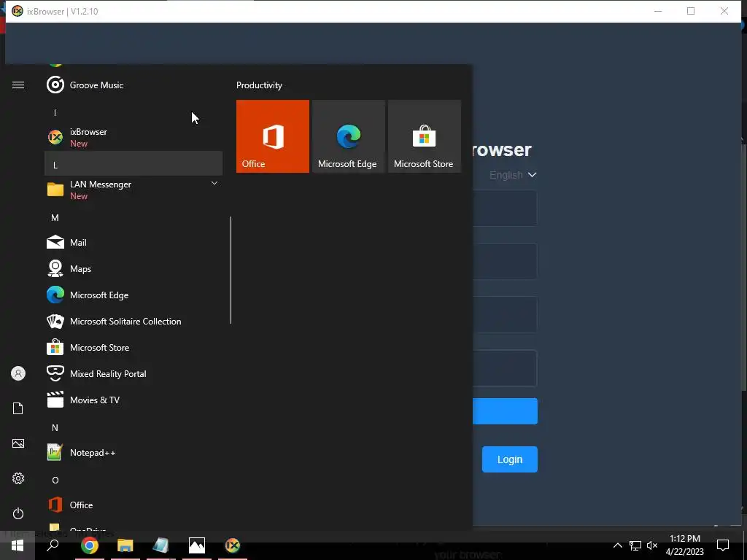
Task: Click the letter M section header
Action: point(133,217)
